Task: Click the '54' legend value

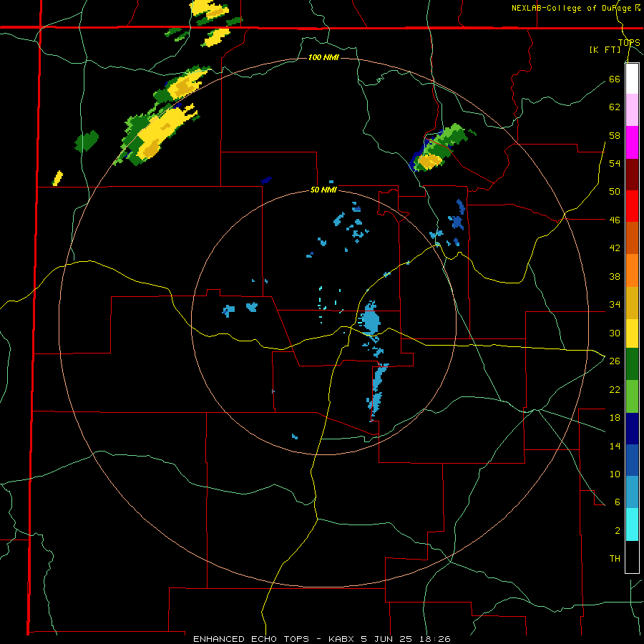Action: pyautogui.click(x=615, y=163)
